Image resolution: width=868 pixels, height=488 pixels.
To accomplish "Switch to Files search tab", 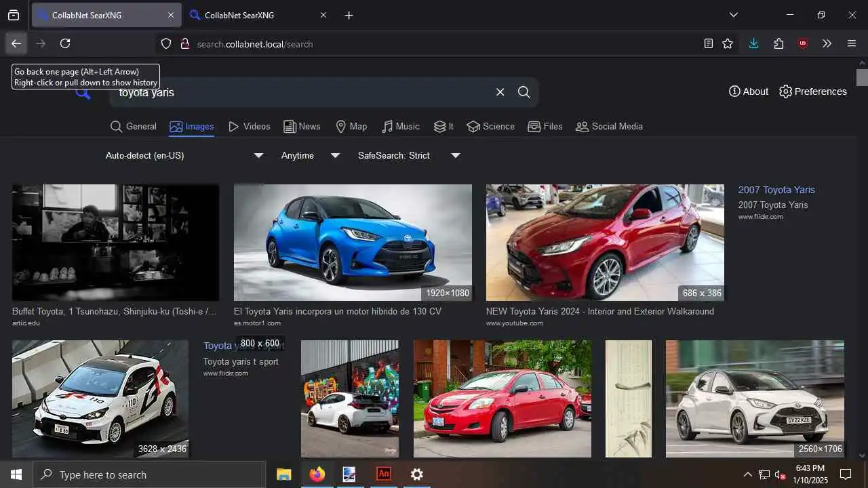I will (545, 126).
